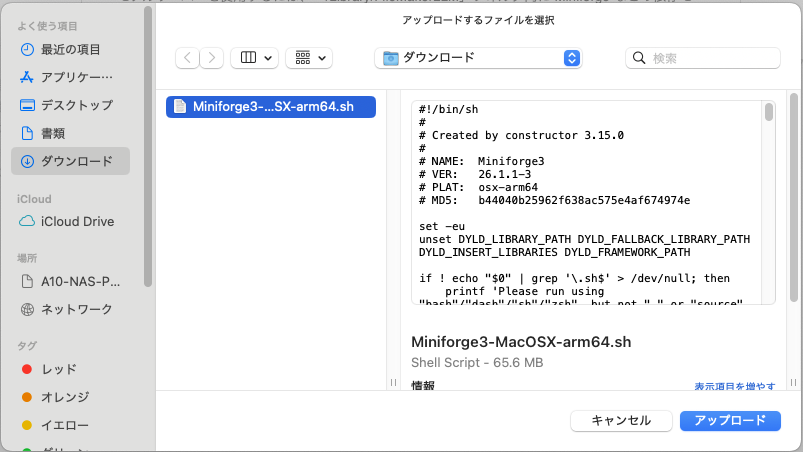Click the clock icon beside 最近の項目
The width and height of the screenshot is (803, 452).
[x=27, y=50]
